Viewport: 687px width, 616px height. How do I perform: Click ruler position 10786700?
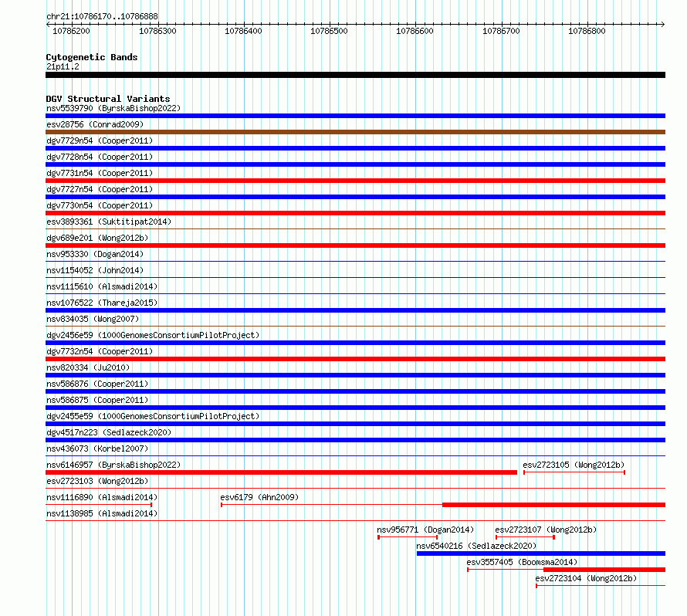(x=501, y=31)
